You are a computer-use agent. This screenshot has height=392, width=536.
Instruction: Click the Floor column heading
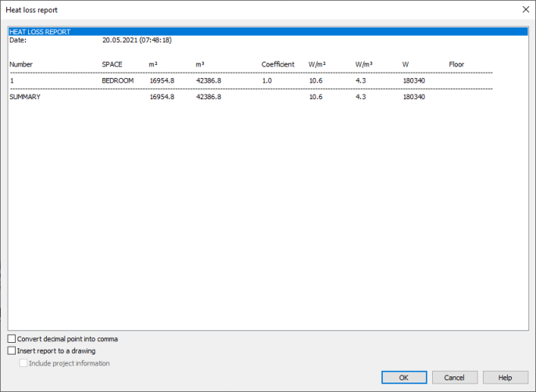(x=456, y=64)
